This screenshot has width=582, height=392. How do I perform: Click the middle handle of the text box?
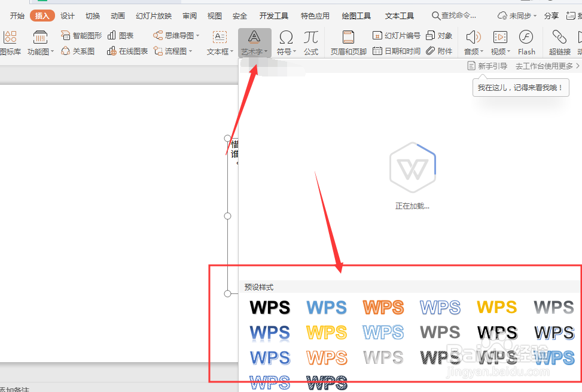coord(227,216)
